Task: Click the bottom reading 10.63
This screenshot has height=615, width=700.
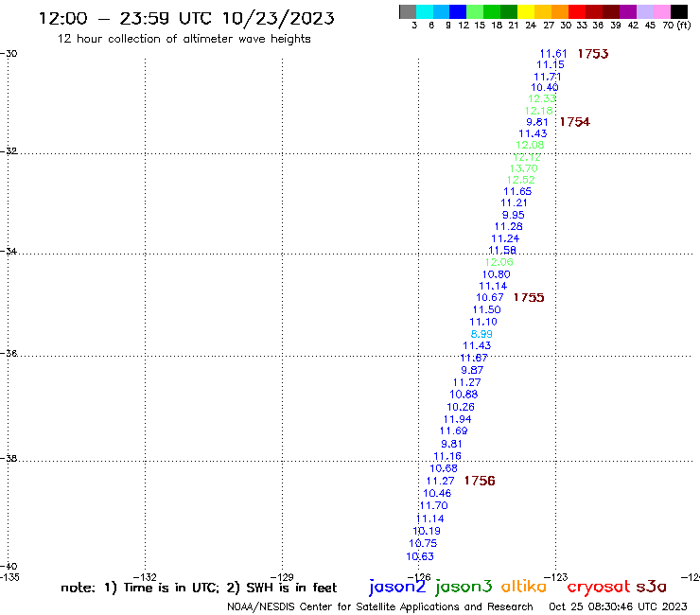Action: (x=420, y=556)
